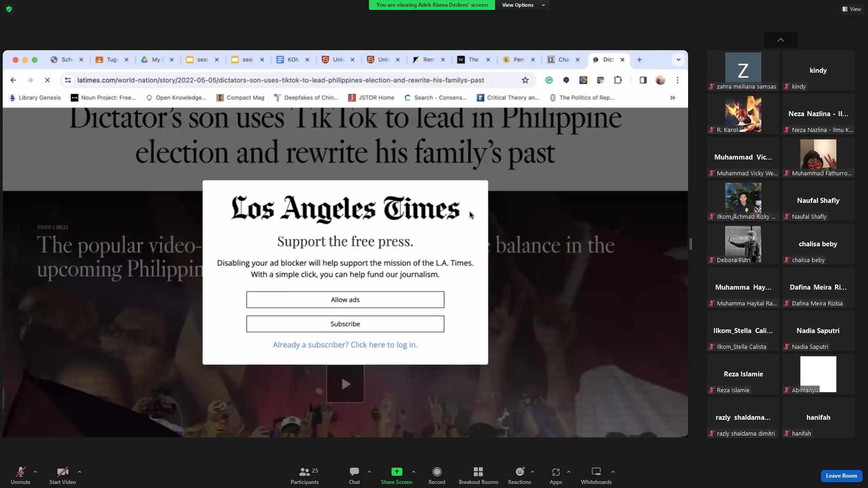The width and height of the screenshot is (868, 488).
Task: Click the latimes.com address bar
Action: [x=280, y=80]
